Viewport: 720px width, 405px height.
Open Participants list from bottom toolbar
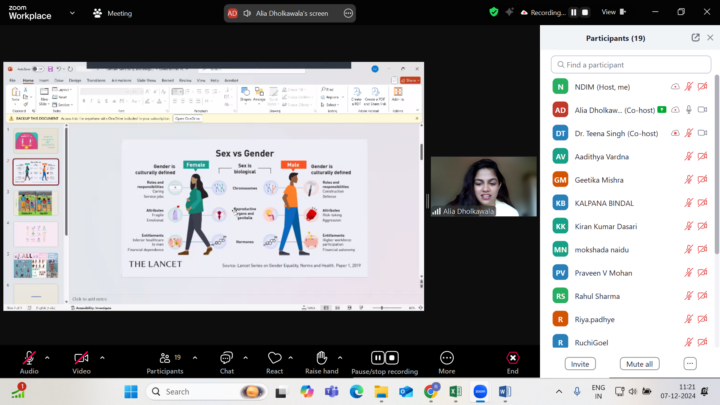[165, 357]
